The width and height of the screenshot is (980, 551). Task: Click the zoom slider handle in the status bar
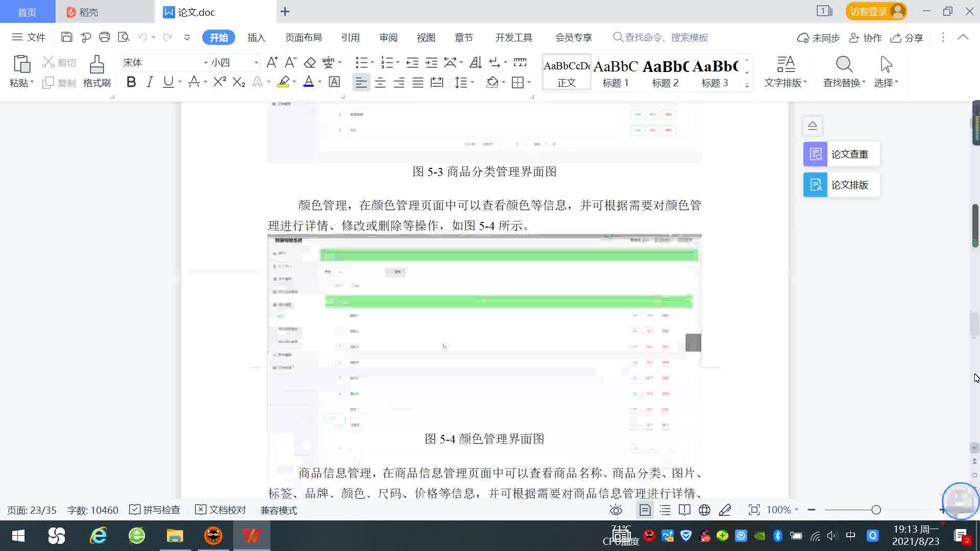click(876, 510)
